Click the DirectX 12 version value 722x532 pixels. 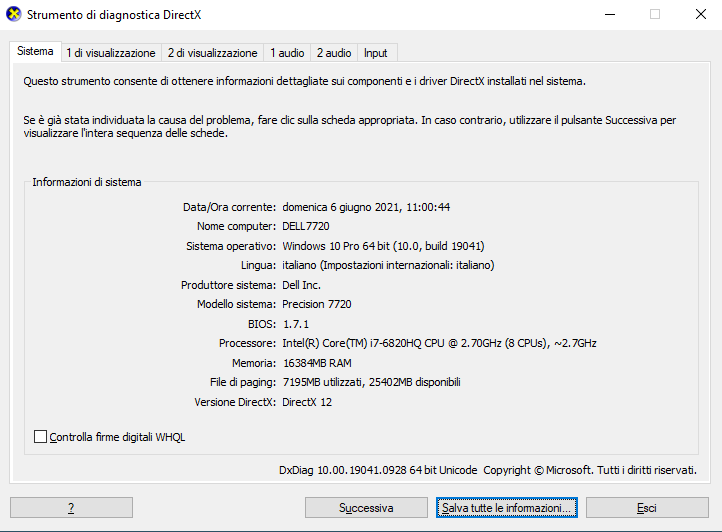307,402
